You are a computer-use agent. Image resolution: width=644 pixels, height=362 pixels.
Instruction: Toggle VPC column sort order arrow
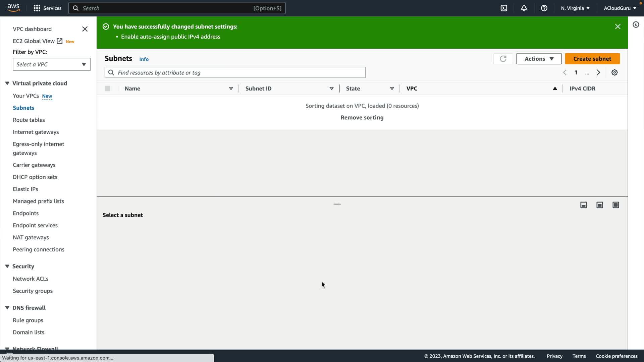555,88
